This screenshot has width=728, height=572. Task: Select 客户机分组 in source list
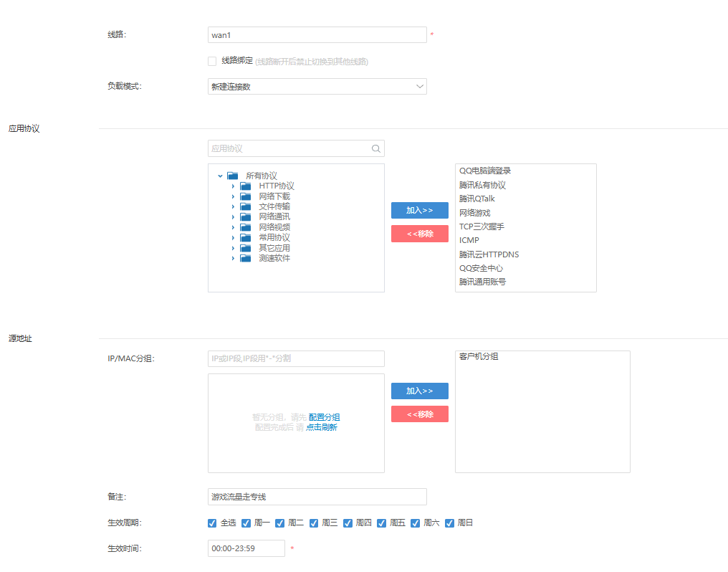[x=479, y=356]
